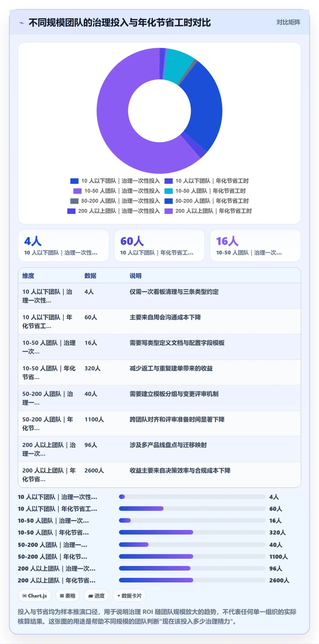This screenshot has height=644, width=319.
Task: Click the panel title 不同规模团队的治理投入与年化节省工时对比
Action: pyautogui.click(x=120, y=23)
